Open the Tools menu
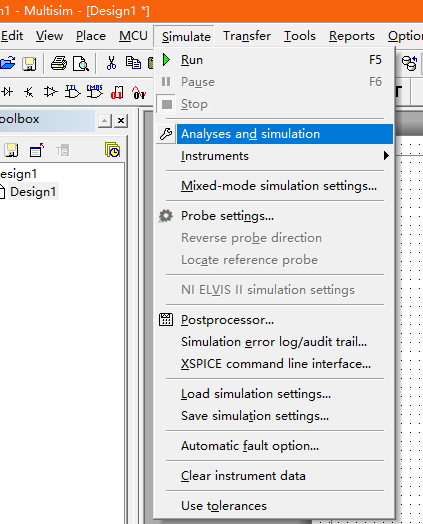 pyautogui.click(x=300, y=36)
